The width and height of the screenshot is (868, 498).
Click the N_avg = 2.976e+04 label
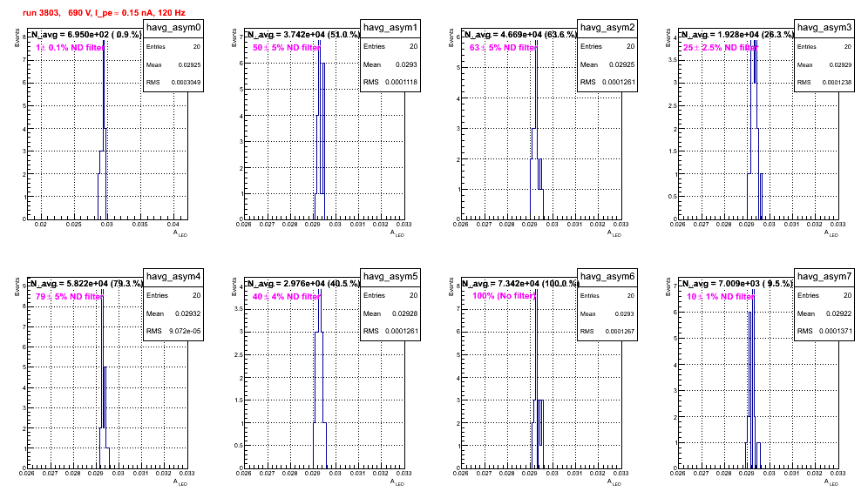pyautogui.click(x=302, y=284)
